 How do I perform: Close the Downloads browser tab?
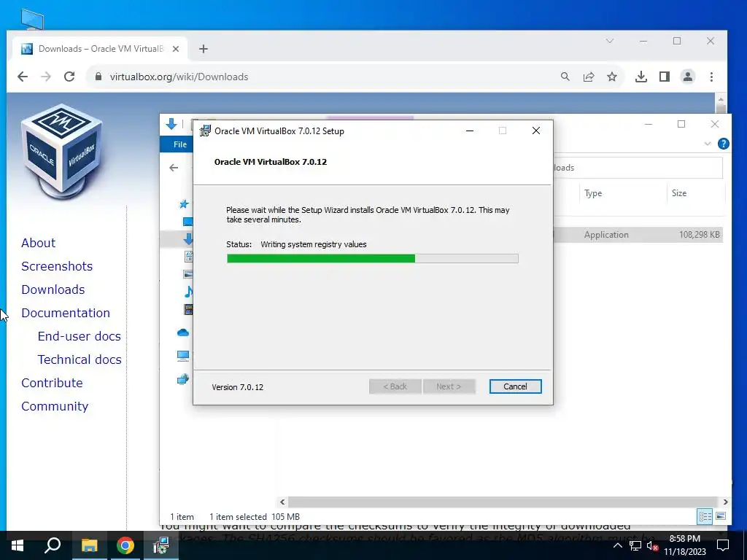pyautogui.click(x=176, y=49)
